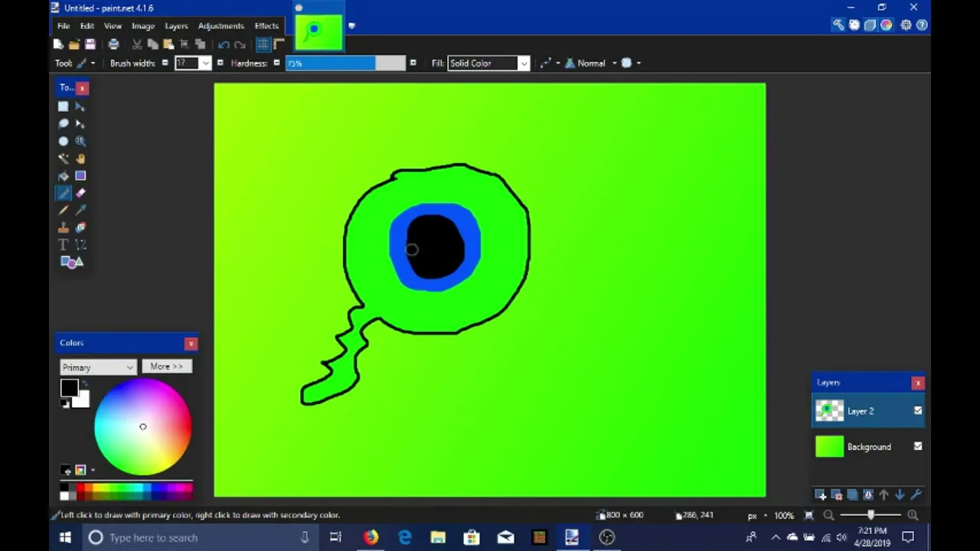Open the Effects menu
Viewport: 980px width, 551px height.
click(266, 26)
